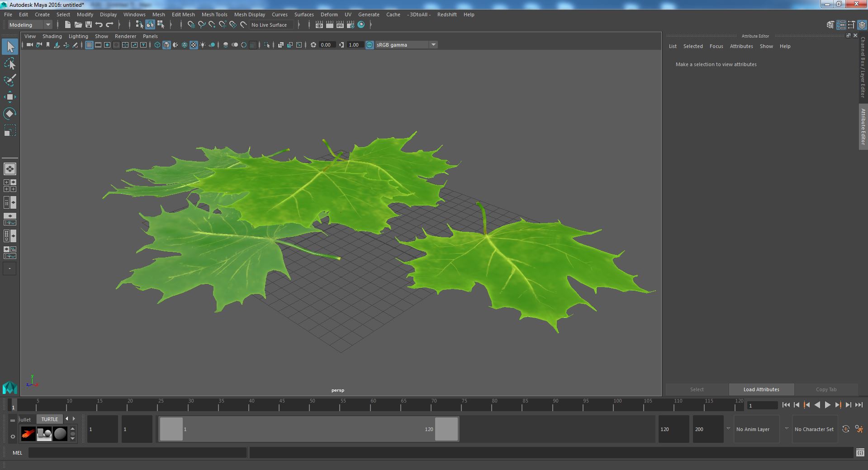Open the Mesh Tools menu
Image resolution: width=868 pixels, height=470 pixels.
214,14
